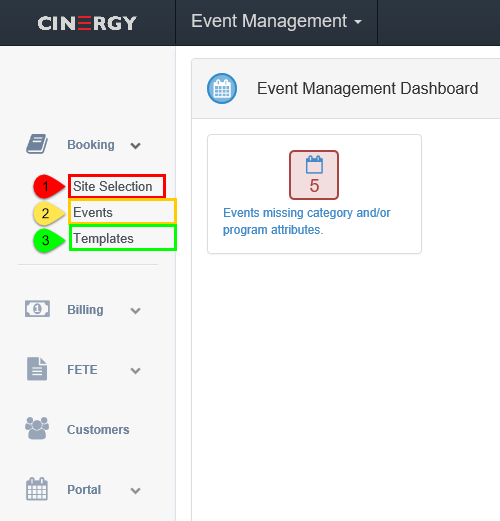Open Events missing category and/or program attributes link

click(x=307, y=221)
